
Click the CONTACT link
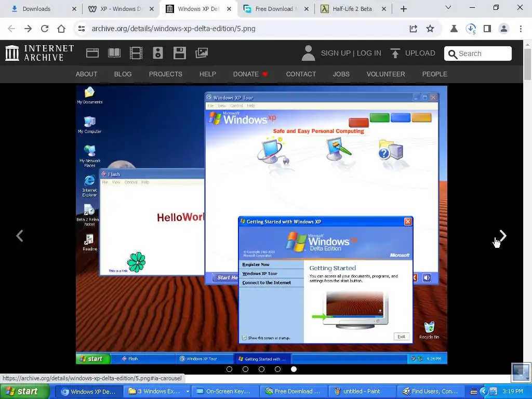(x=301, y=74)
